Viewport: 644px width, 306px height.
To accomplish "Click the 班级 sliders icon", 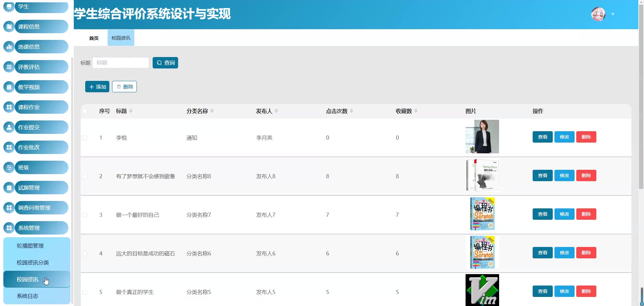I will pos(9,167).
